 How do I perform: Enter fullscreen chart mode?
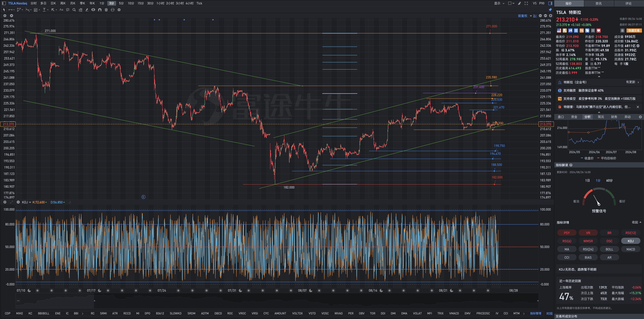(526, 3)
